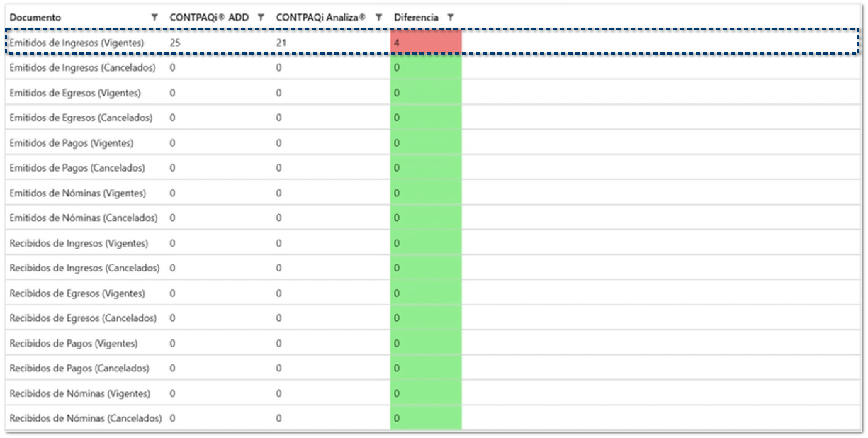Select the Recibidos de Egresos (Vigentes) row
Image resolution: width=868 pixels, height=438 pixels.
click(433, 293)
